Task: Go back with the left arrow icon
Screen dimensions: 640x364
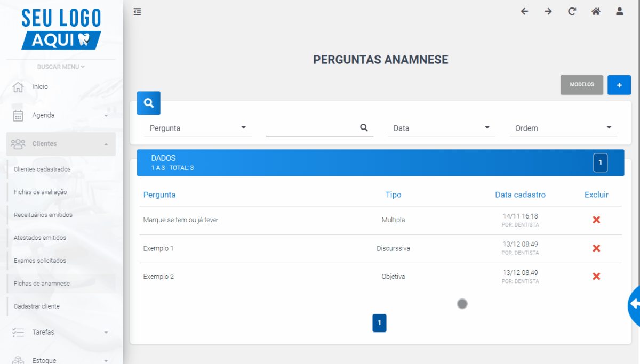Action: coord(524,11)
